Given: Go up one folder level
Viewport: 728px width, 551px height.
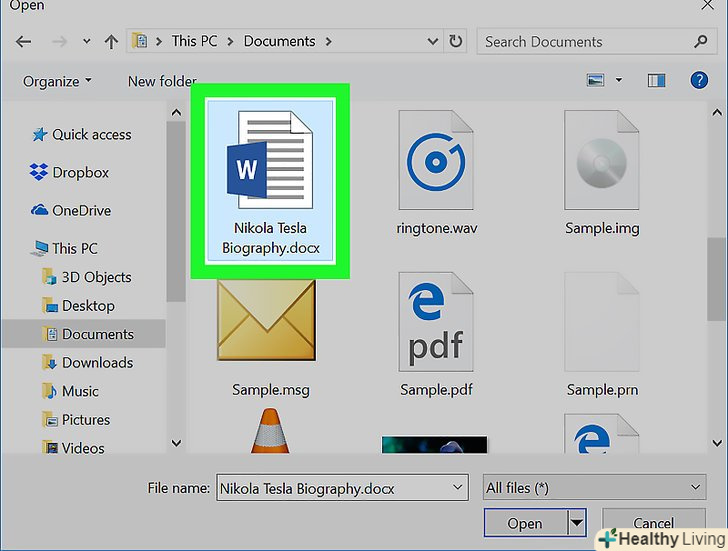Looking at the screenshot, I should pyautogui.click(x=111, y=42).
